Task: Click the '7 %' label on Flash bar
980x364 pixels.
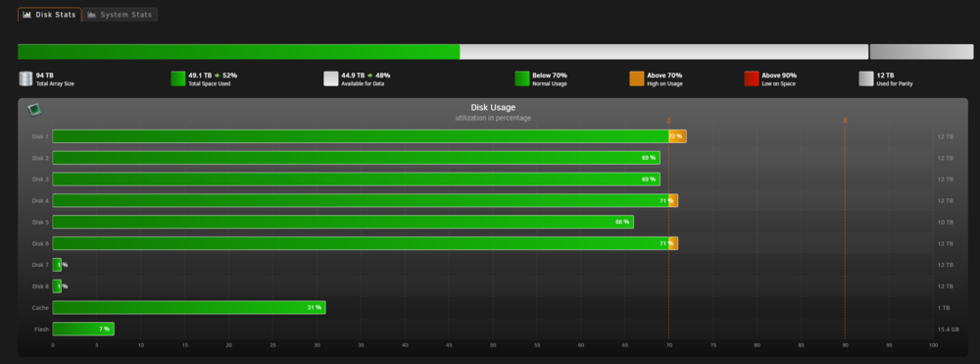Action: click(105, 329)
